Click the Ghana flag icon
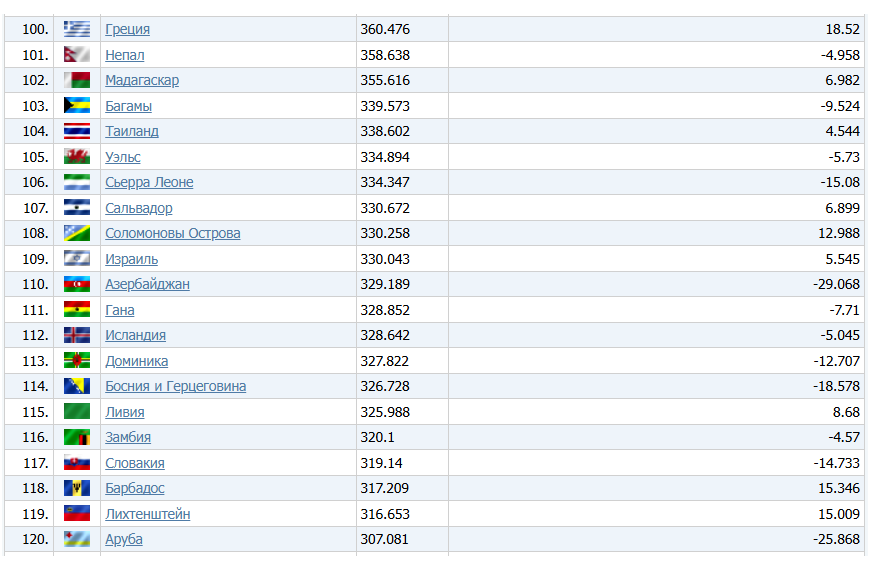This screenshot has width=870, height=569. (x=77, y=310)
